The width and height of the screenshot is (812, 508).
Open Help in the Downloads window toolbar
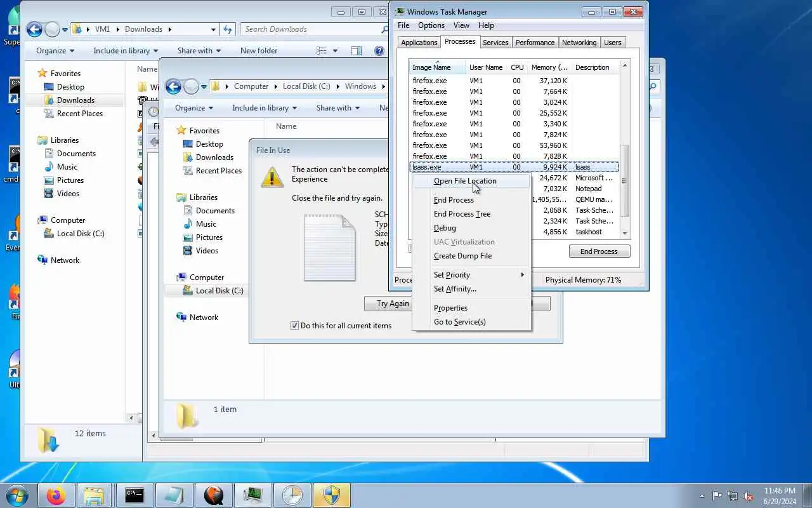[379, 51]
